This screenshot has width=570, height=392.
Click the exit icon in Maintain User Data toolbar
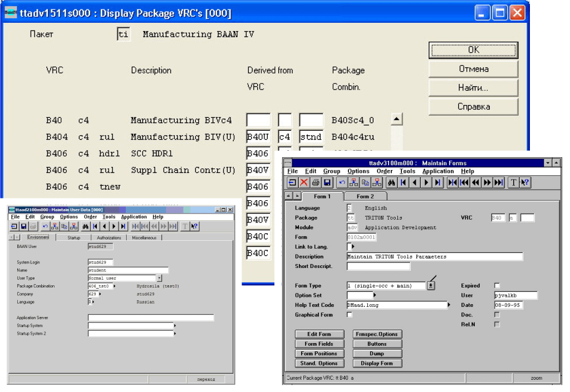pos(14,226)
